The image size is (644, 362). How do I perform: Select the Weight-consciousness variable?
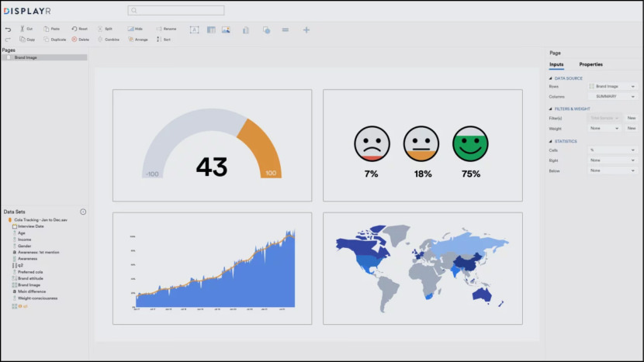point(37,298)
